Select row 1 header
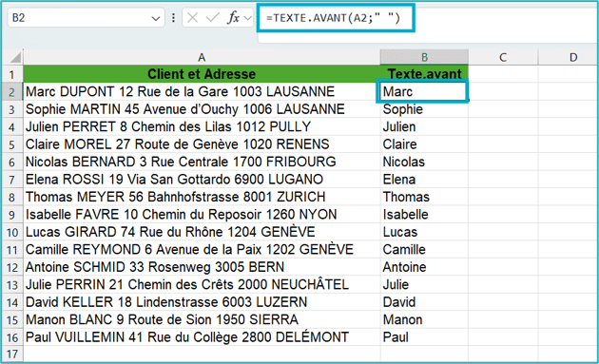The height and width of the screenshot is (364, 599). pyautogui.click(x=12, y=74)
